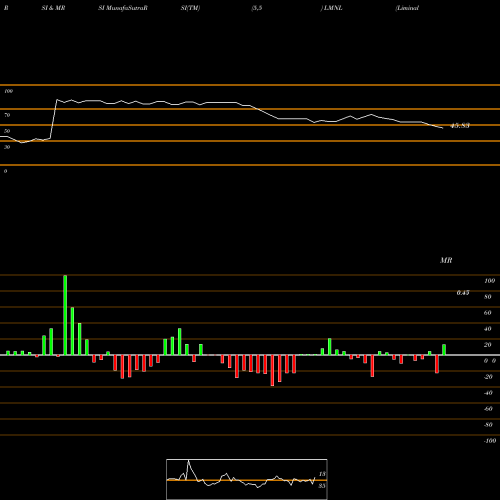Click the MR axis label 40
This screenshot has height=500, width=500.
click(x=488, y=329)
